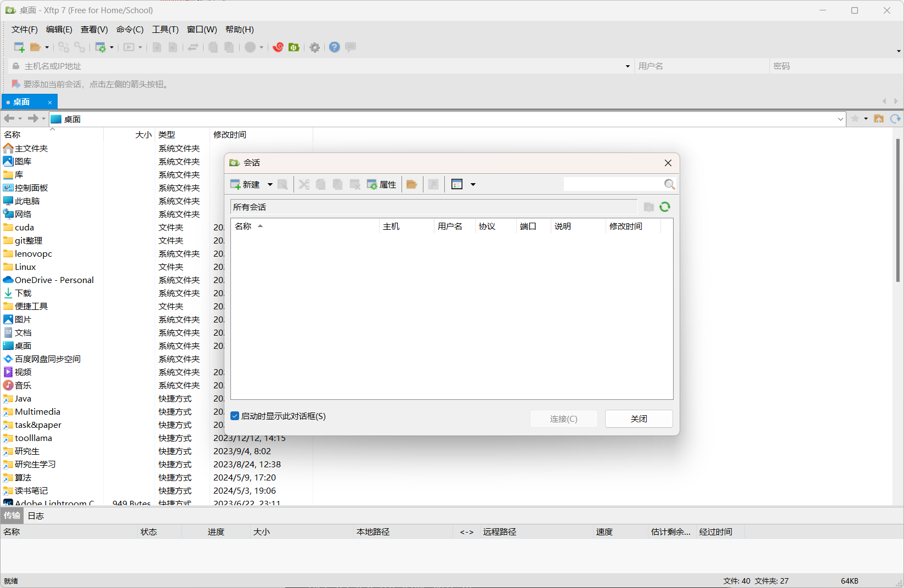This screenshot has width=904, height=588.
Task: Open the 主机名或IP地址 host dropdown list
Action: [x=628, y=66]
